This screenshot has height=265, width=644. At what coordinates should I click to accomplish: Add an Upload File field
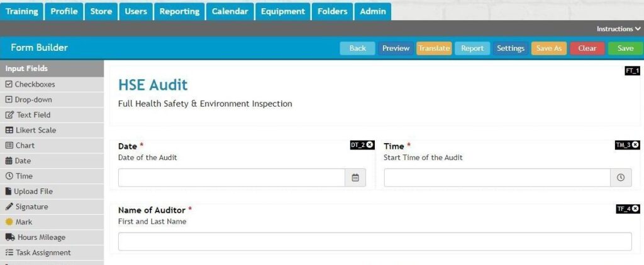tap(33, 192)
